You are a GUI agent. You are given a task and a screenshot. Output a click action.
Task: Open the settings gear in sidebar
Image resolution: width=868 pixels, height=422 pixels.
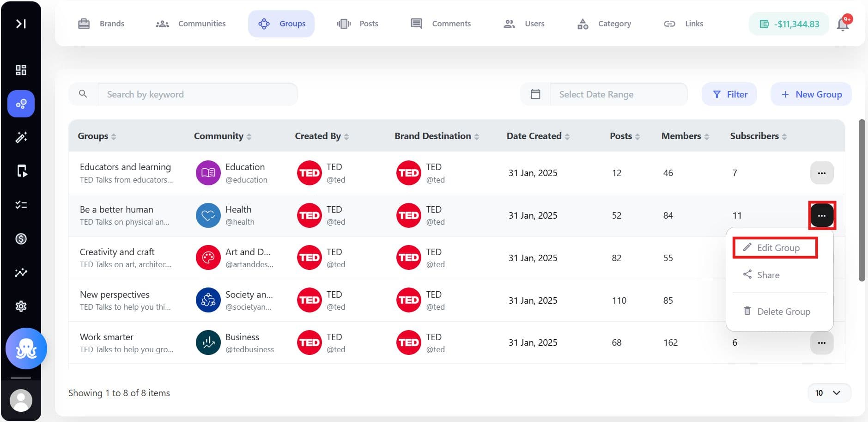pyautogui.click(x=21, y=306)
